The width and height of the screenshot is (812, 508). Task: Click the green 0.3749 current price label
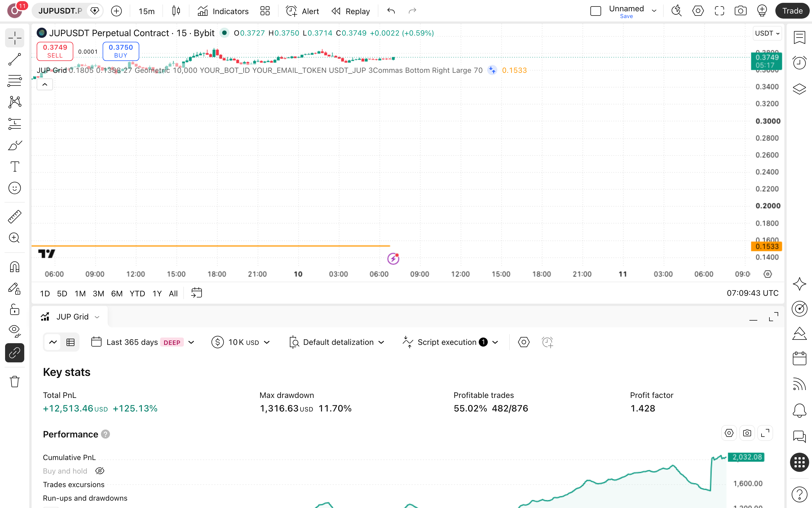766,61
